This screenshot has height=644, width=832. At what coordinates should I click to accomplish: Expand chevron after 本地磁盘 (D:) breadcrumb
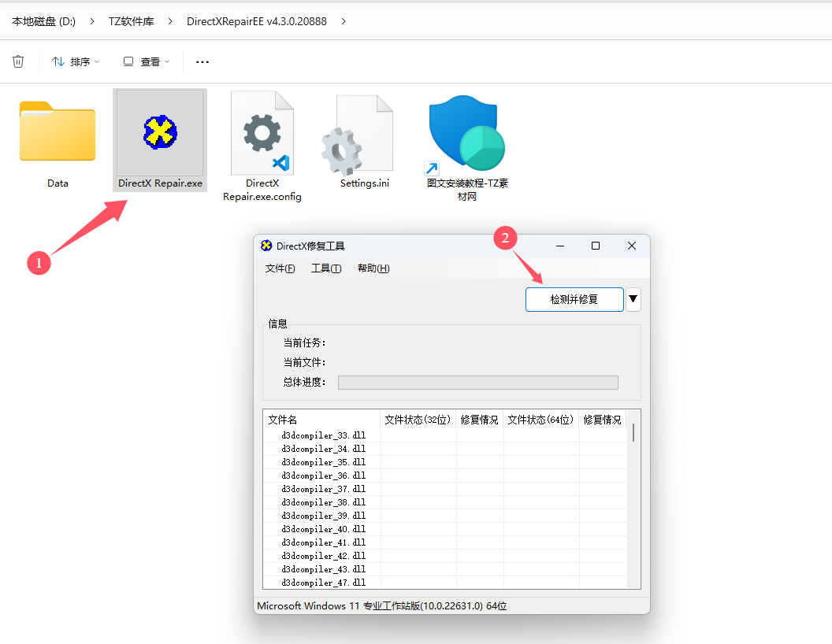tap(92, 21)
